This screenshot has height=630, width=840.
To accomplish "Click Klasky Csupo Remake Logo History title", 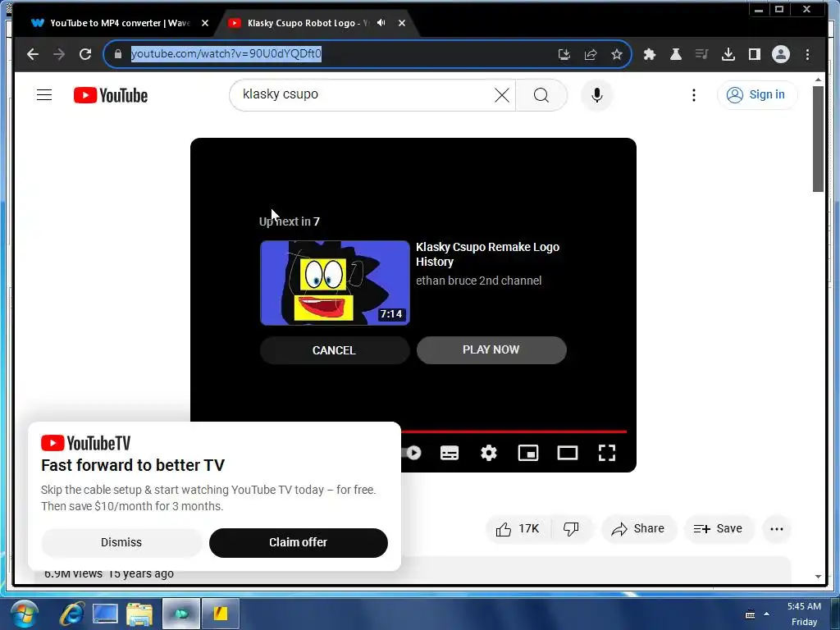I will (x=487, y=254).
